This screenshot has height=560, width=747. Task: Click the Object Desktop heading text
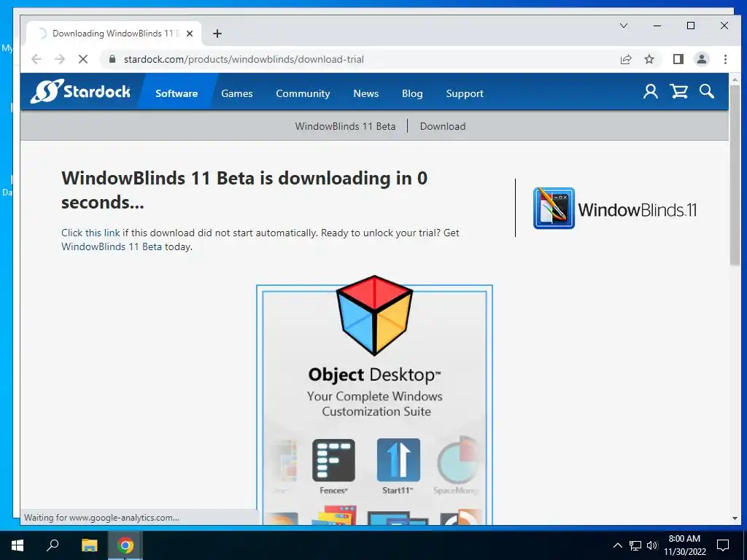[x=374, y=375]
